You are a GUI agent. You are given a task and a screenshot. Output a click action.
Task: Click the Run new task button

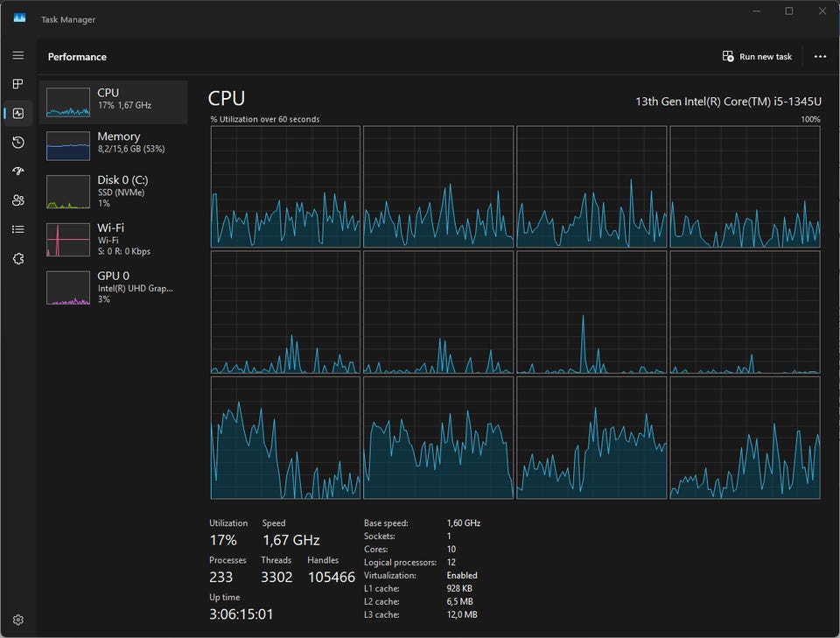[757, 57]
